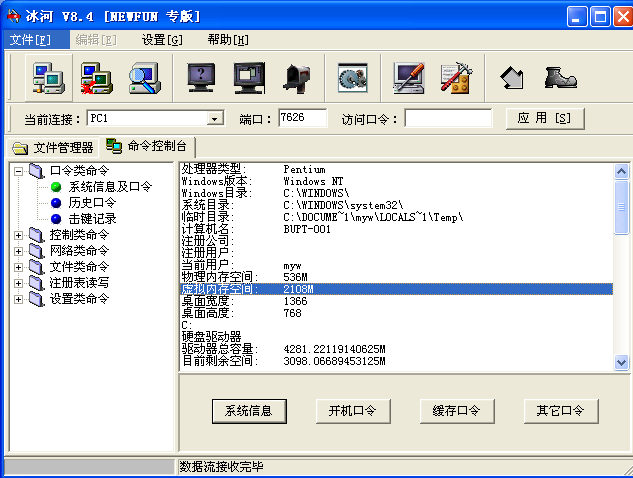The width and height of the screenshot is (633, 478).
Task: Click the 访问口令 input field
Action: pyautogui.click(x=449, y=118)
